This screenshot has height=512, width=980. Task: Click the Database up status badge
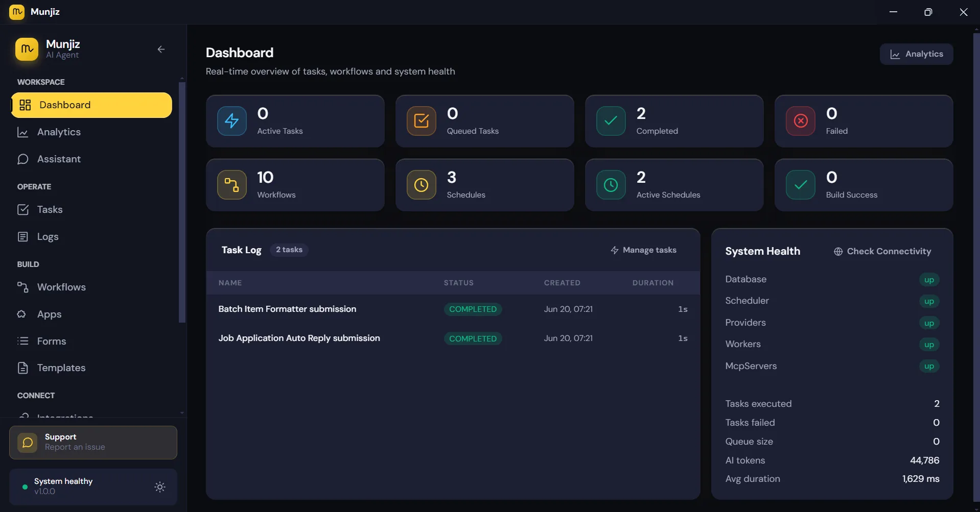click(x=929, y=280)
